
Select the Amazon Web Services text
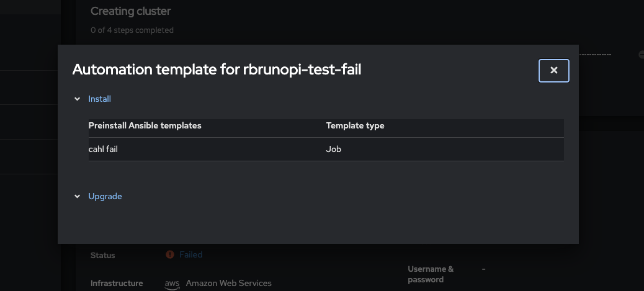pos(228,283)
